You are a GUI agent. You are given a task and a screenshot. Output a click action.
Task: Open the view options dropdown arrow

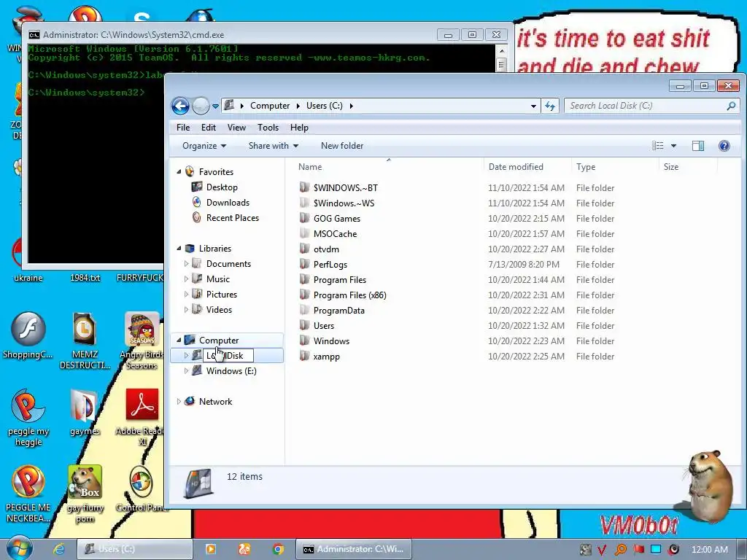coord(673,146)
